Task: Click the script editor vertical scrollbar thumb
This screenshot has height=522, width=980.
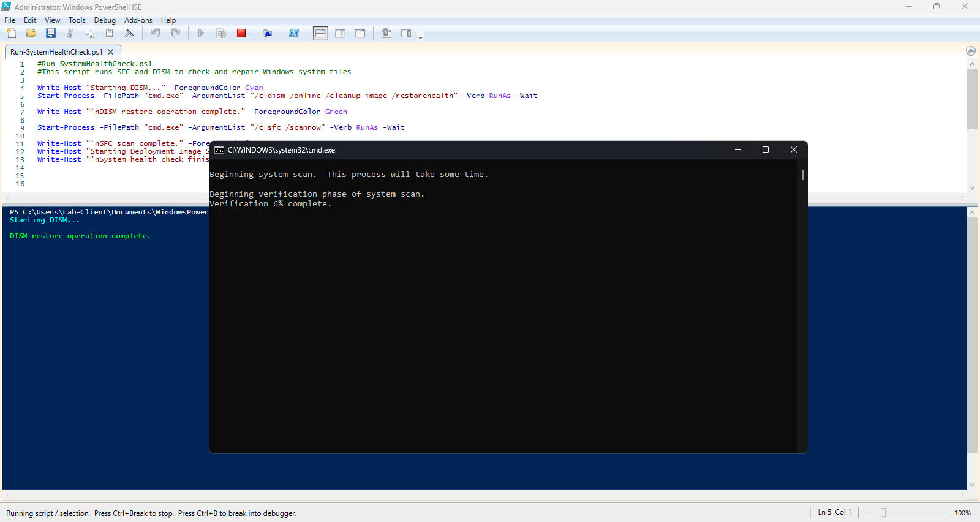Action: (972, 98)
